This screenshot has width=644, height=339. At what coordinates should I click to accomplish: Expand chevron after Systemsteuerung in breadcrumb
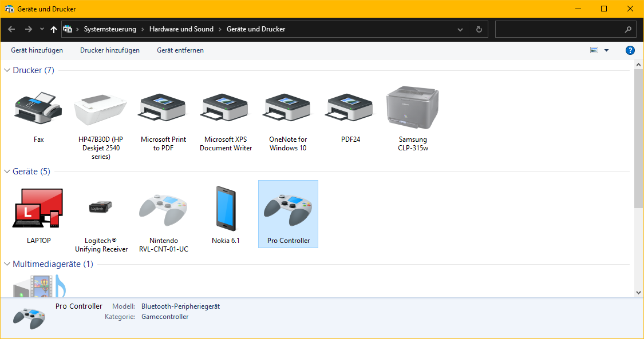pos(143,29)
